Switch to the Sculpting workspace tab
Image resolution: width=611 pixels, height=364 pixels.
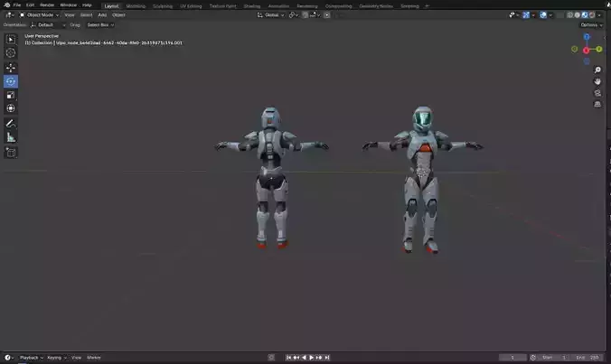coord(163,6)
